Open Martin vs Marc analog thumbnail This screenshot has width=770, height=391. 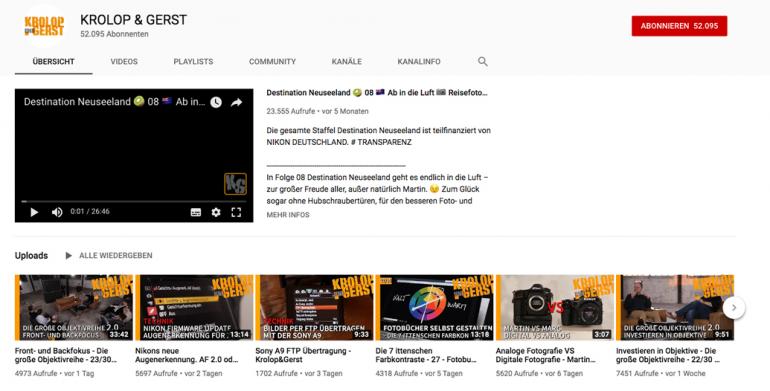[x=555, y=307]
